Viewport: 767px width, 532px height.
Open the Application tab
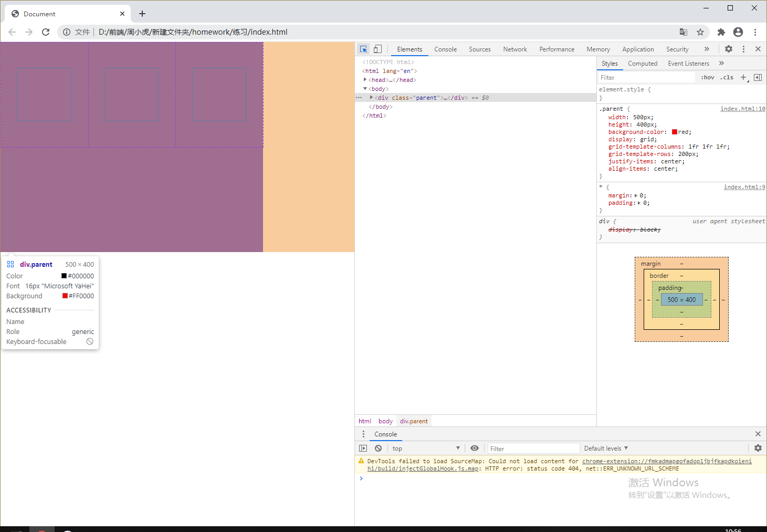pyautogui.click(x=638, y=49)
